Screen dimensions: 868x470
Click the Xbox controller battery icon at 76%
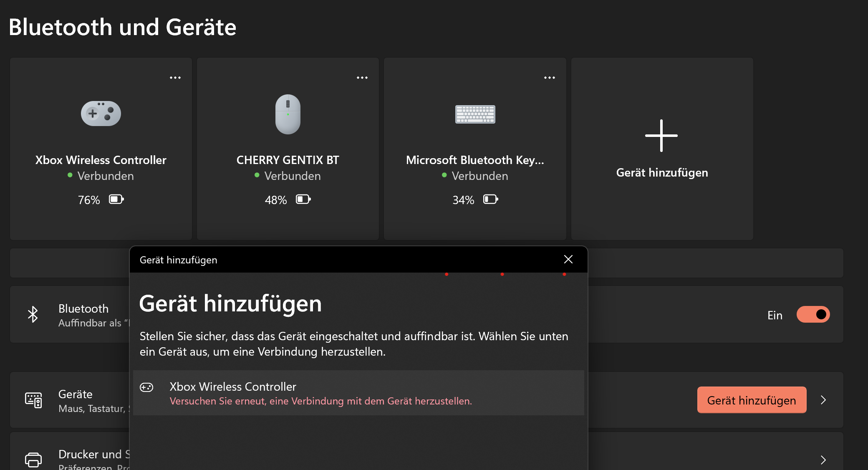pos(116,200)
